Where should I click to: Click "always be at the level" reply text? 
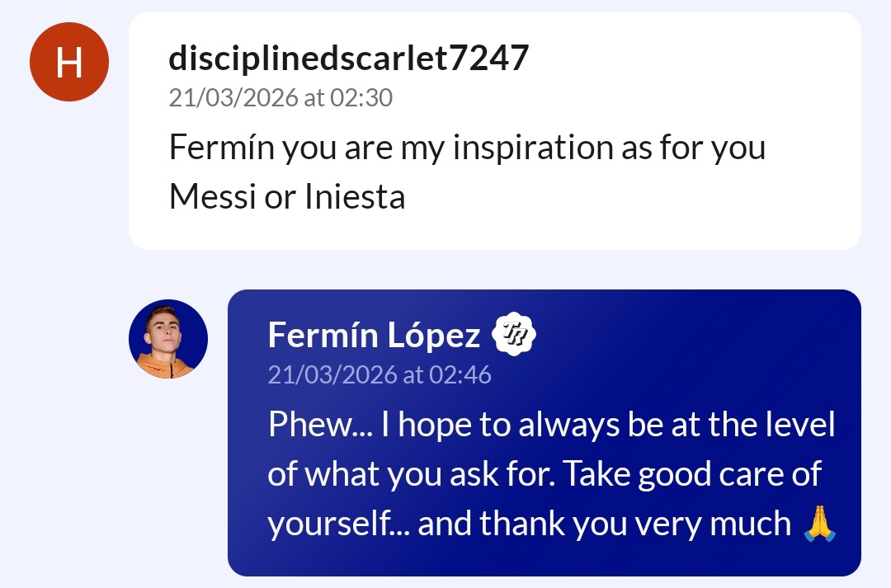(676, 426)
